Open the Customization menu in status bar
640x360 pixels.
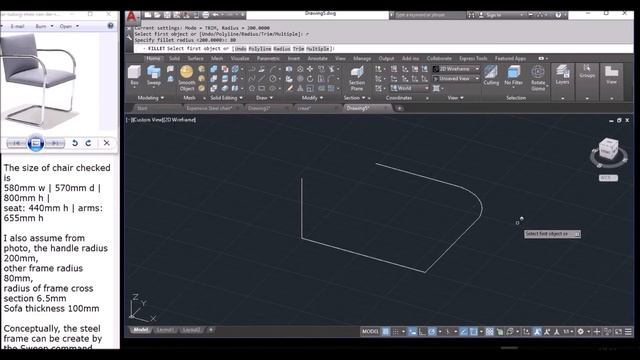pos(628,331)
